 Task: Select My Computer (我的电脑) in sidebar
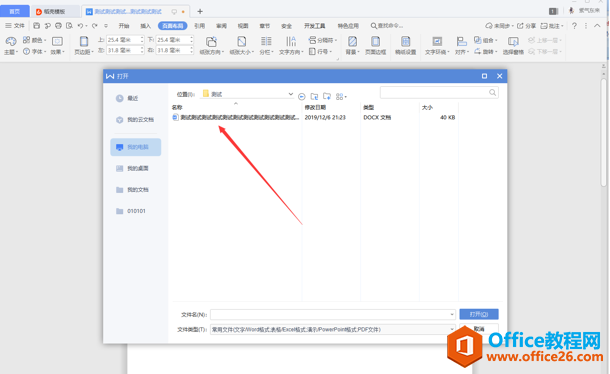pos(135,147)
